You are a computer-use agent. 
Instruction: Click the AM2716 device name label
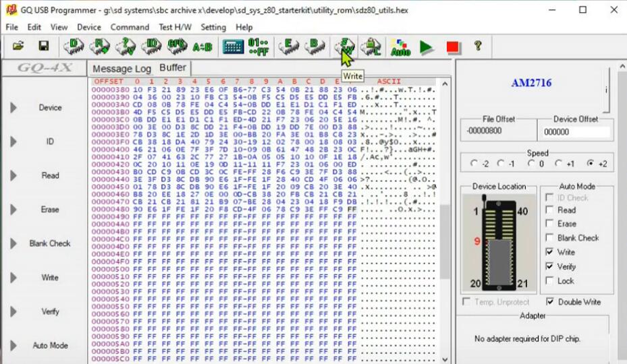point(531,83)
